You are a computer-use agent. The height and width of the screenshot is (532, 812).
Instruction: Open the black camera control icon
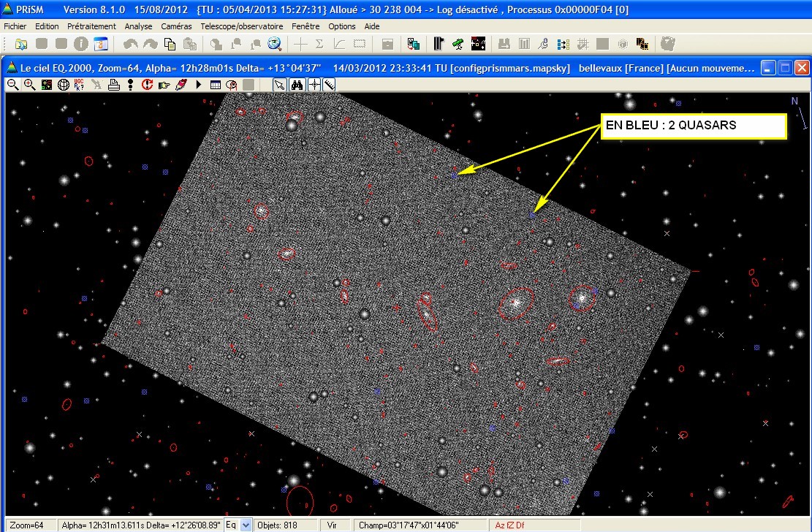coord(439,44)
